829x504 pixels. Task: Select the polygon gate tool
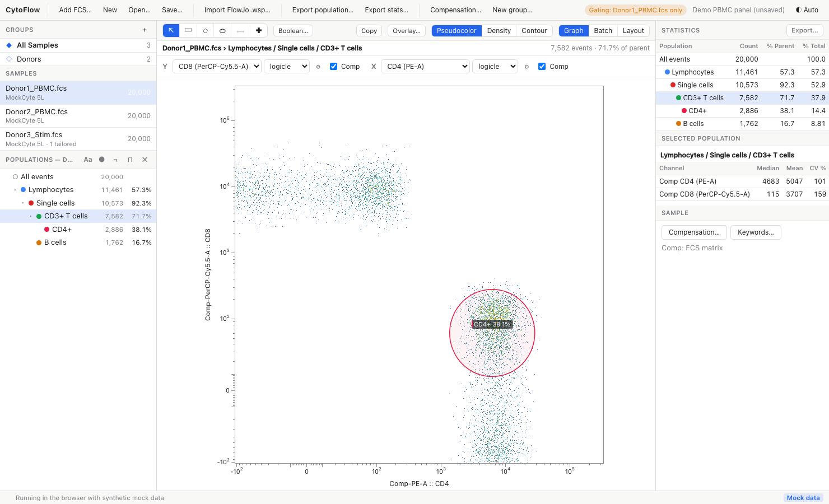point(206,31)
